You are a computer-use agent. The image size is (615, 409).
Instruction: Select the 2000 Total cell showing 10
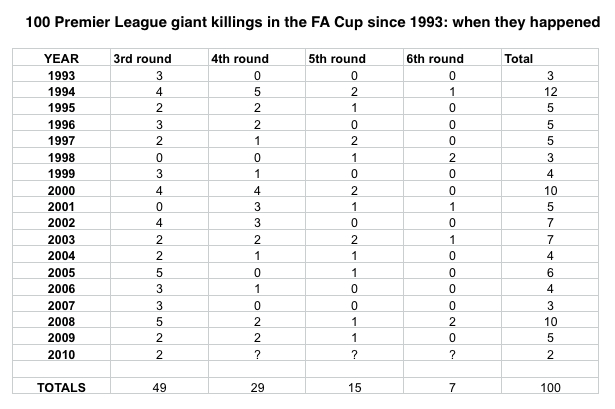tap(550, 190)
